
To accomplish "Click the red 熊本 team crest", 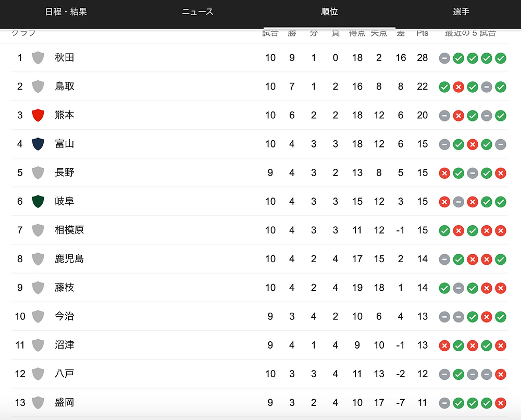I will click(38, 115).
